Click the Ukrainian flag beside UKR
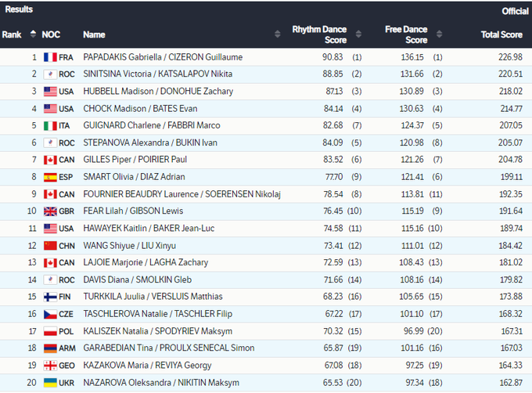The width and height of the screenshot is (532, 393). tap(51, 382)
